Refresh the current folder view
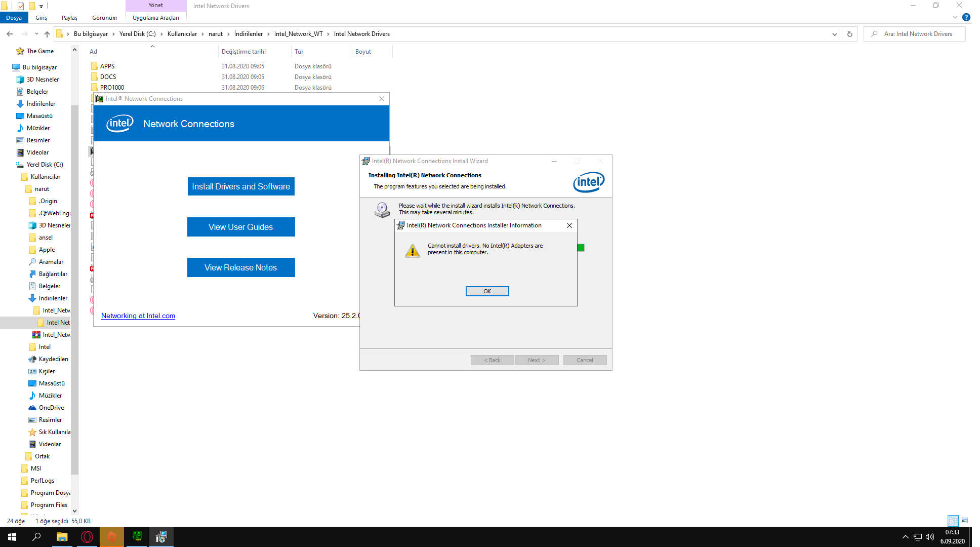 coord(850,34)
